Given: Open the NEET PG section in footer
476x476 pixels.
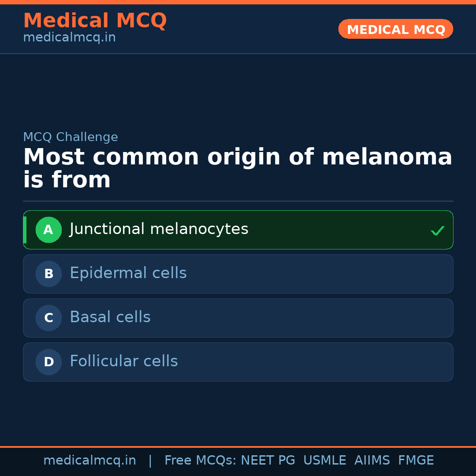Looking at the screenshot, I should (x=268, y=460).
